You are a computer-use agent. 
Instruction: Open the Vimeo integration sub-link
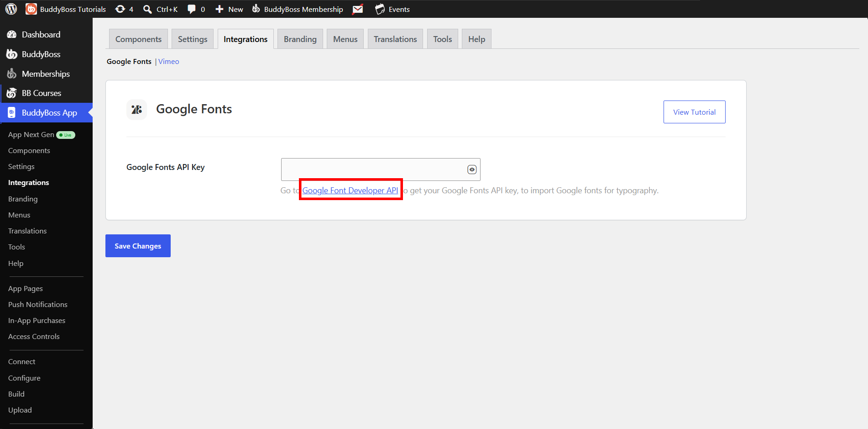point(169,62)
